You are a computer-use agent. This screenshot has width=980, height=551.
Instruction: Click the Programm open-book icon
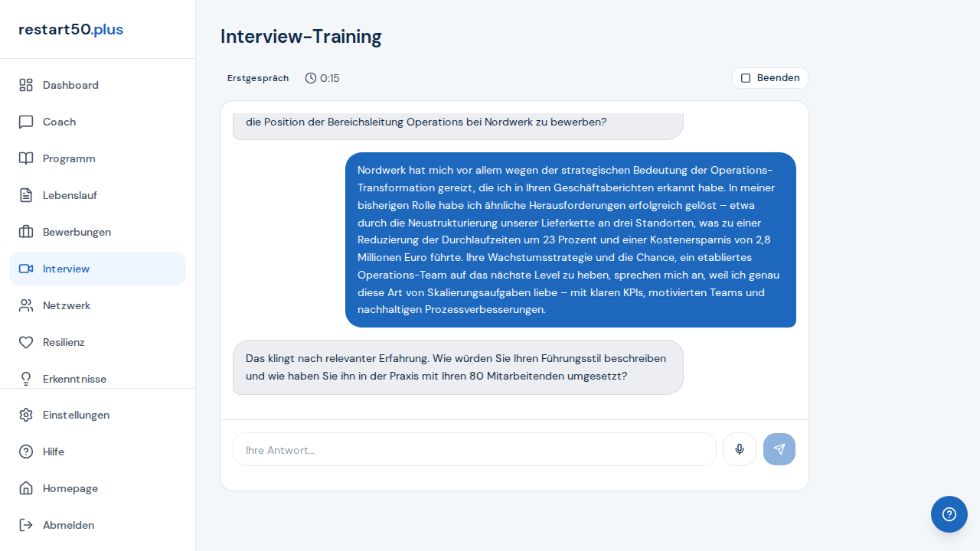click(26, 158)
